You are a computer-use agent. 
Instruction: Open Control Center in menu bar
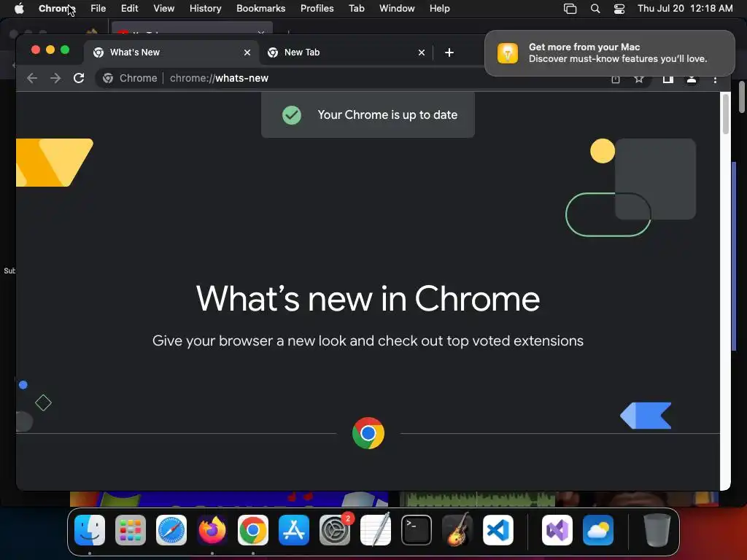tap(619, 9)
